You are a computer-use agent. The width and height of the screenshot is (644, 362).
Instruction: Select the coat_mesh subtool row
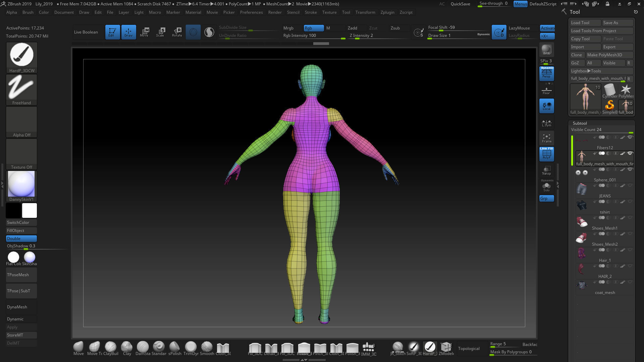pos(604,287)
